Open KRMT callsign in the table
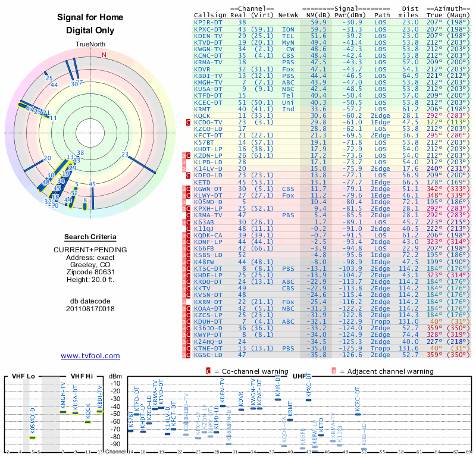The width and height of the screenshot is (476, 457). point(202,109)
